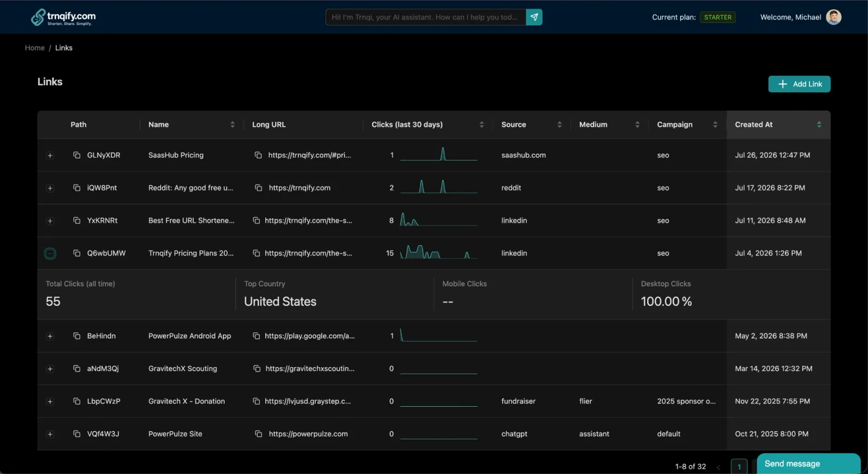Click the Add Link button

(799, 84)
